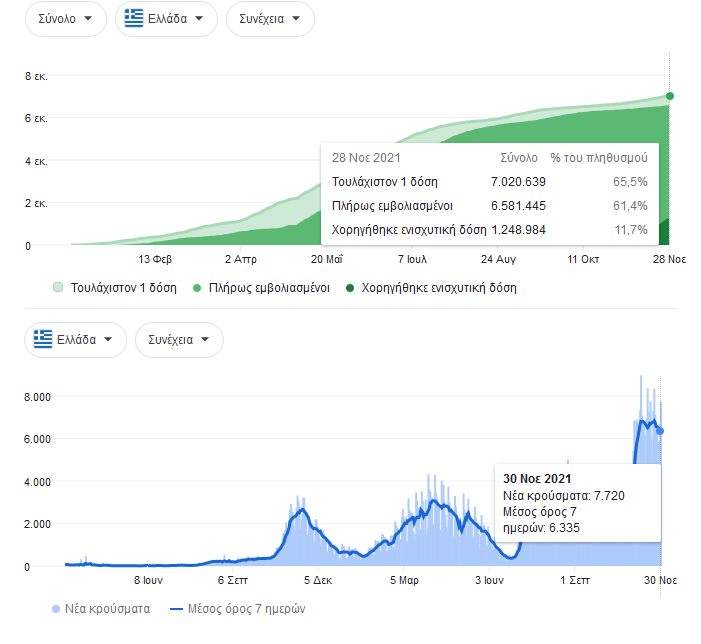The image size is (701, 644).
Task: Open the Ελλάδα country dropdown in vaccination chart
Action: [x=166, y=19]
